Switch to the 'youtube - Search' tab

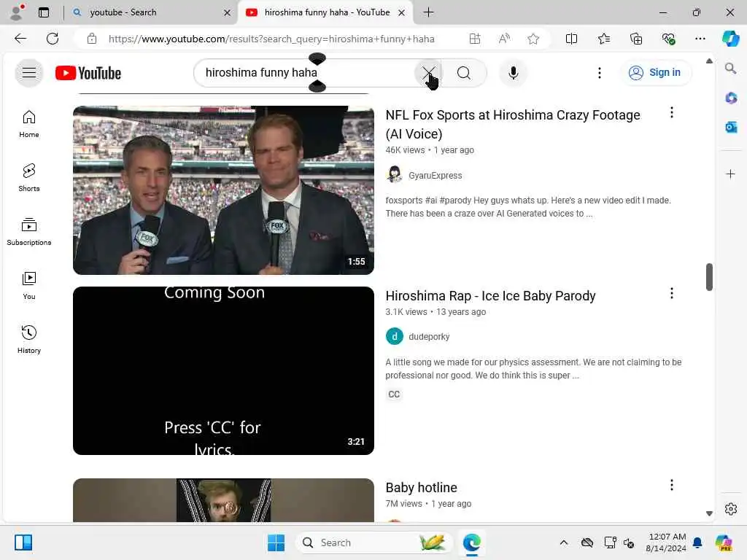(152, 12)
